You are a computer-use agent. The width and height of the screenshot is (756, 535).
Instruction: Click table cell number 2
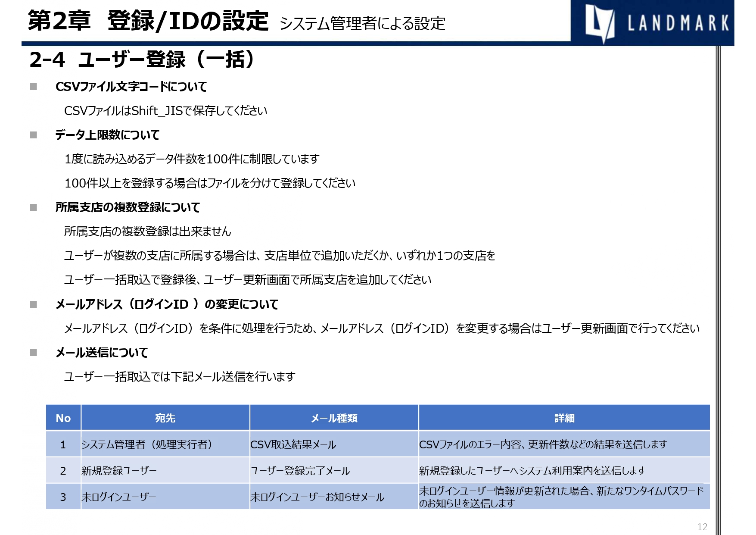point(63,470)
